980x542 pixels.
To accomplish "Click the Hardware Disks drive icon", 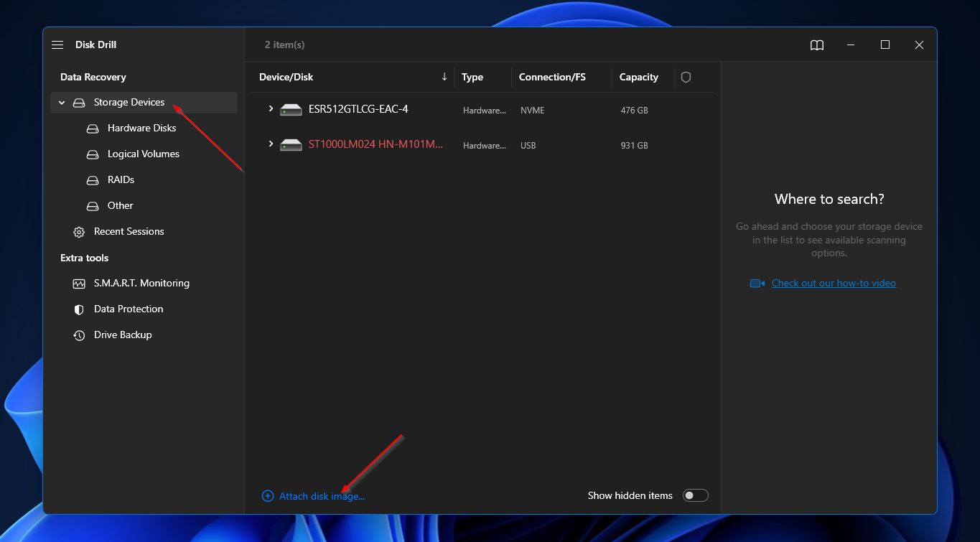I will [93, 129].
